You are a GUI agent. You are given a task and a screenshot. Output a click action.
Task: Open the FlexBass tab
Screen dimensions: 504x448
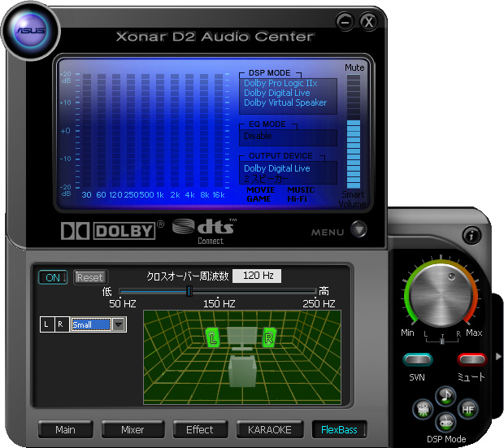coord(339,429)
